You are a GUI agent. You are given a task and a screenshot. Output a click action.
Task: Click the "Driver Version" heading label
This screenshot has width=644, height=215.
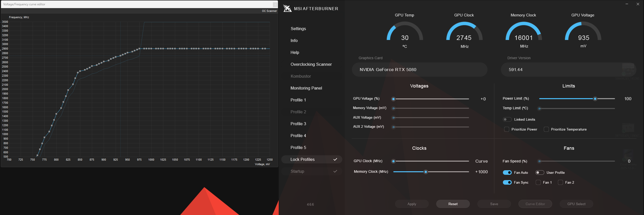(x=519, y=58)
